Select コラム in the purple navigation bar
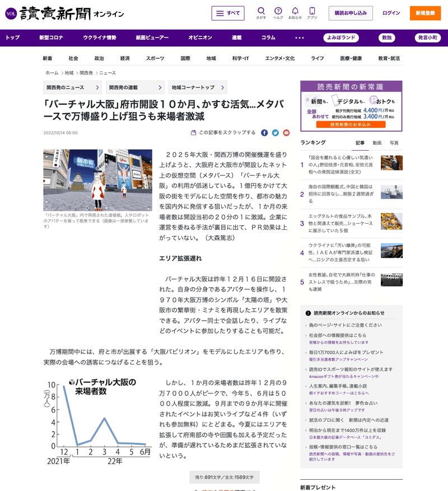This screenshot has height=491, width=448. (268, 38)
